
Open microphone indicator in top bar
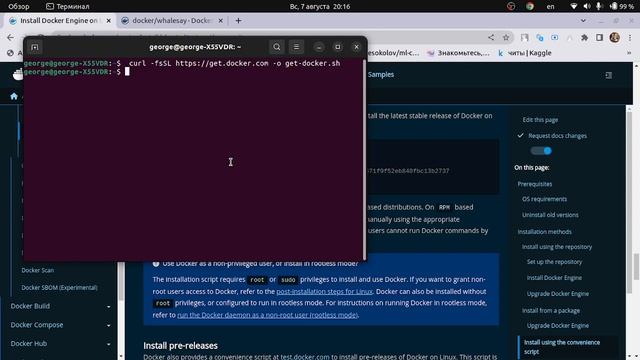click(599, 6)
